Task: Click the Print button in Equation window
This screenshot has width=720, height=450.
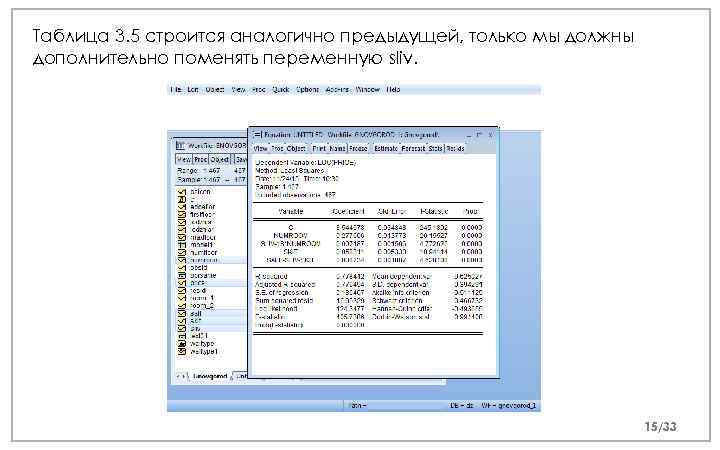Action: pyautogui.click(x=319, y=148)
